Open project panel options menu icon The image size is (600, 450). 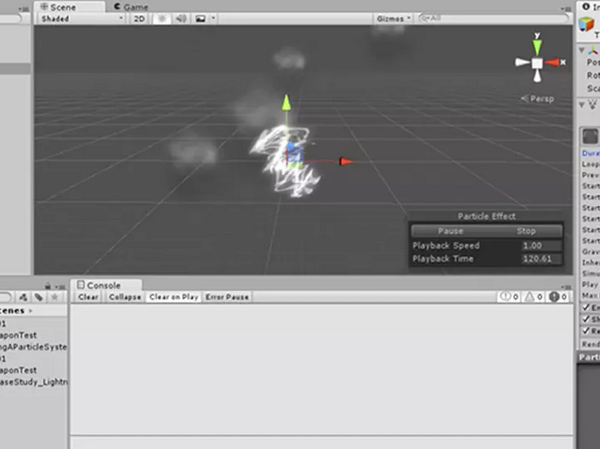[60, 287]
